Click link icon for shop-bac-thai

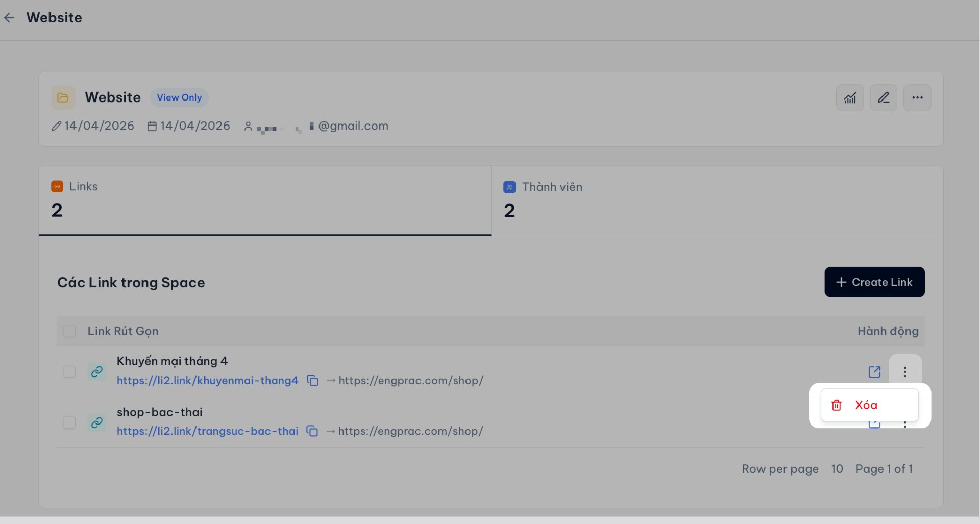(x=97, y=423)
